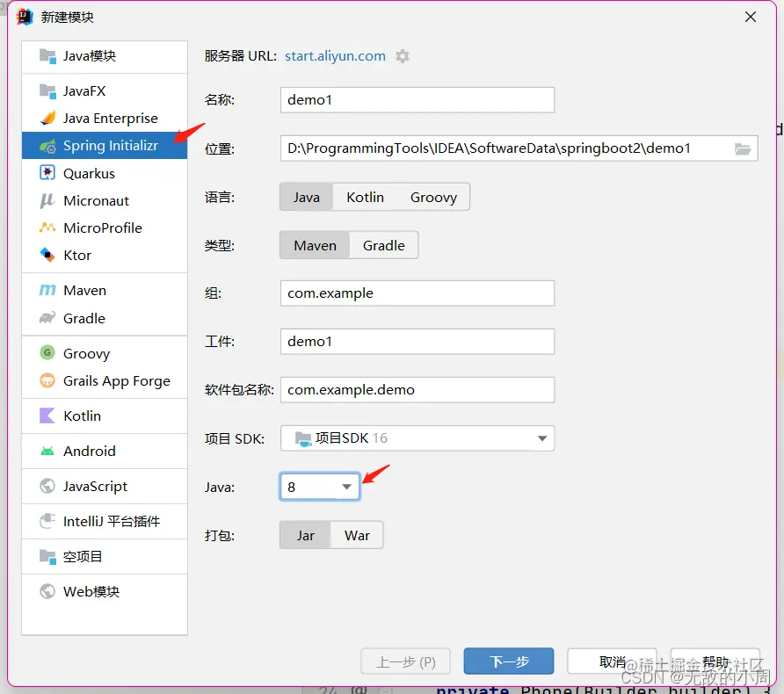Select Java模块 in the module type list

(105, 56)
